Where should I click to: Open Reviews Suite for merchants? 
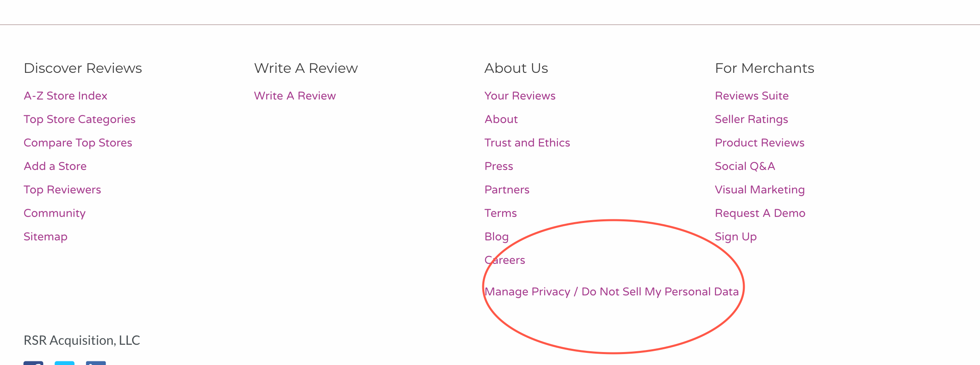point(752,96)
